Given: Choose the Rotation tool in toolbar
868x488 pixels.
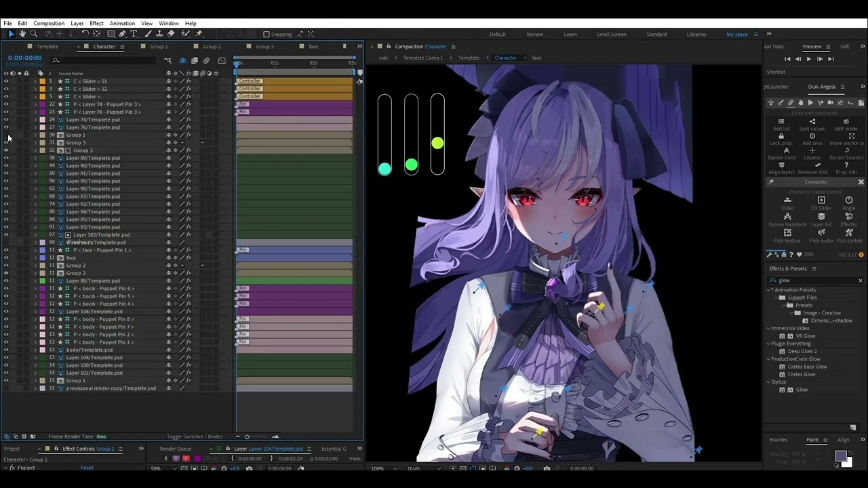Looking at the screenshot, I should click(85, 34).
